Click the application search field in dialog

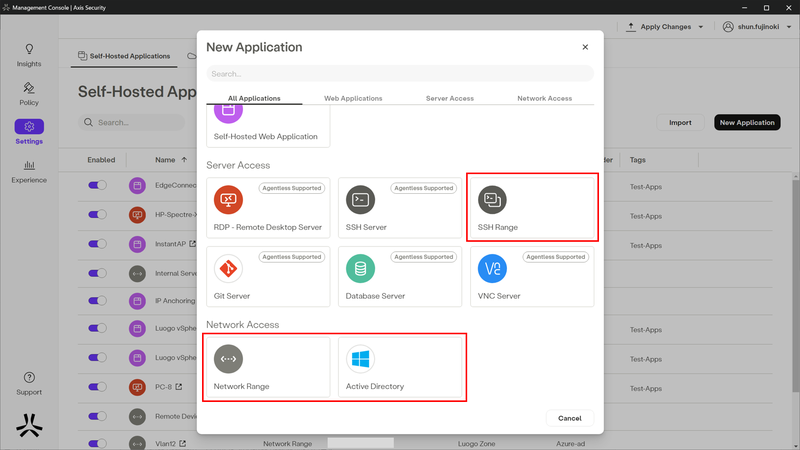(400, 73)
